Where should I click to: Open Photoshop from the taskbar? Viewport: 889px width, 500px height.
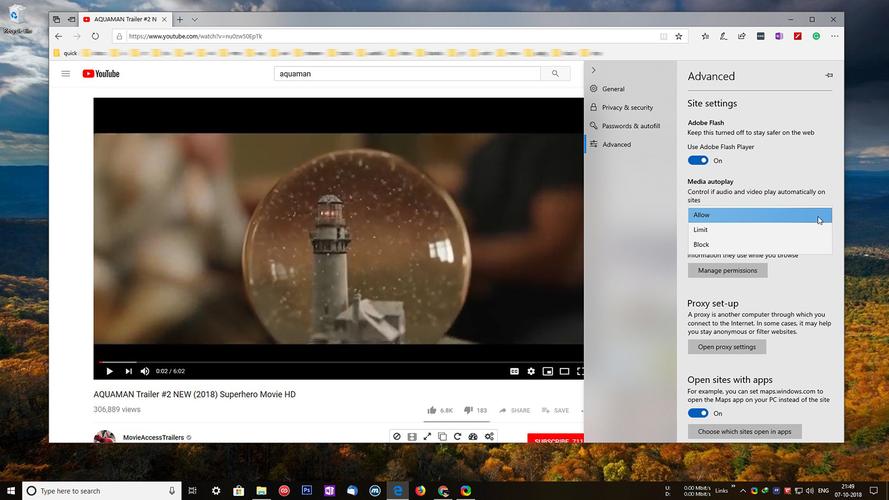[307, 490]
